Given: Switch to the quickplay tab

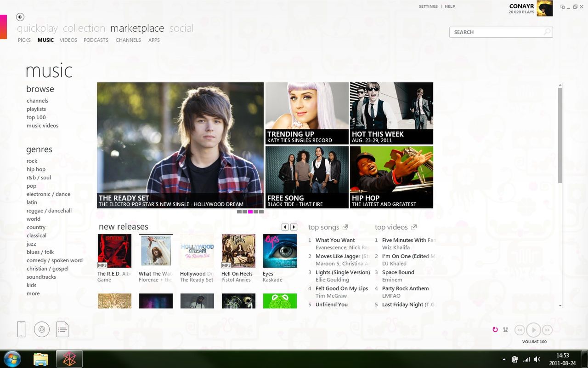Looking at the screenshot, I should pos(37,29).
